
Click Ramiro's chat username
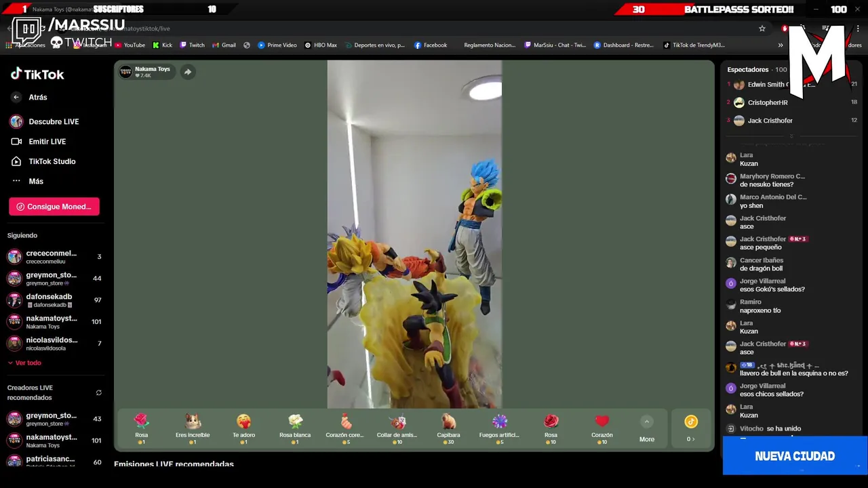coord(751,302)
